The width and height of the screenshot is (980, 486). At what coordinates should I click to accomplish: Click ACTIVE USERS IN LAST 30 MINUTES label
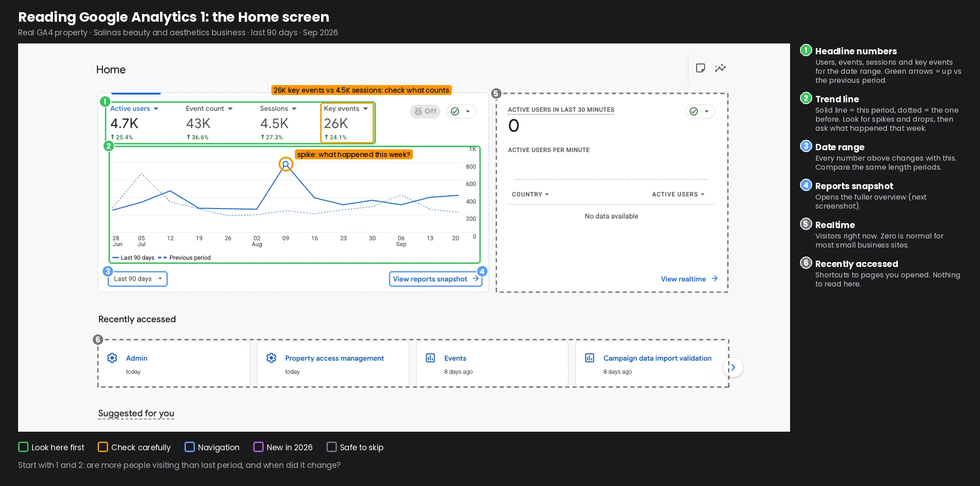click(561, 110)
